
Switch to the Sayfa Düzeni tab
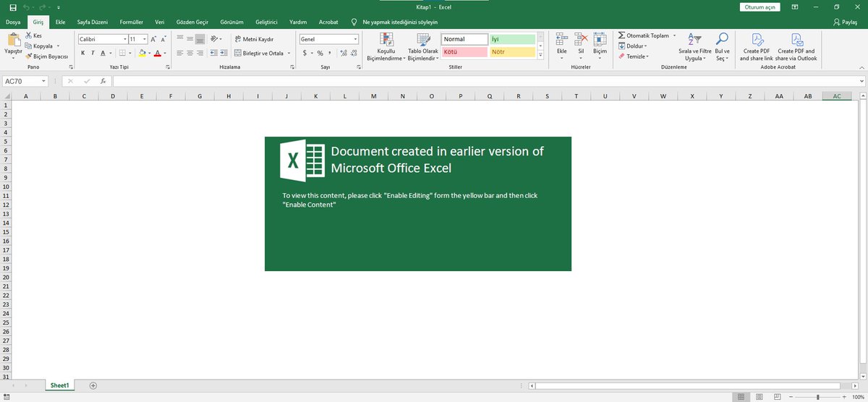point(93,22)
